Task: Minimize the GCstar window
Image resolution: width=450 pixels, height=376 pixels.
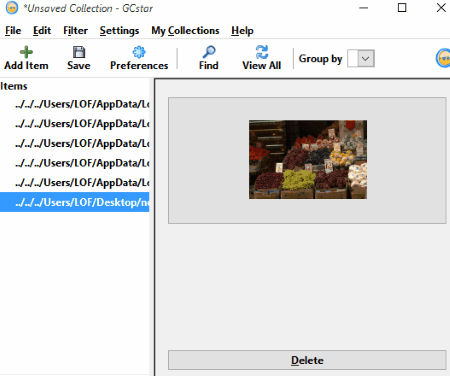Action: tap(363, 8)
